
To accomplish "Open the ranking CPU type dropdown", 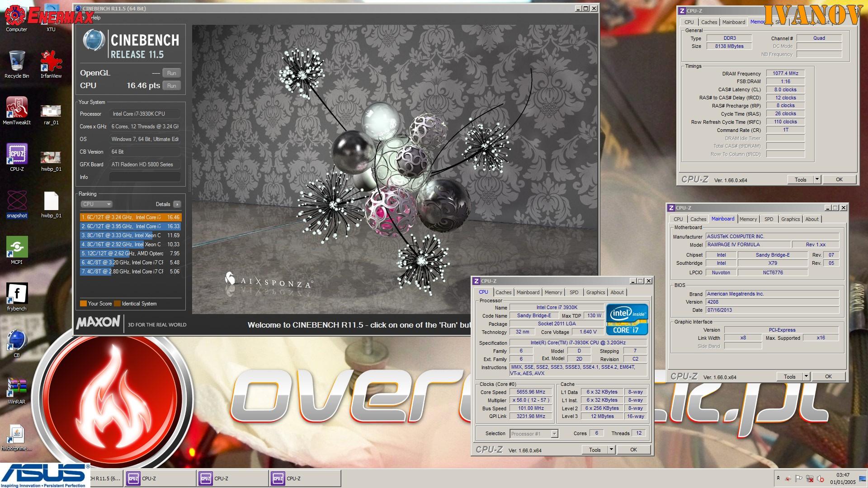I will click(x=96, y=204).
